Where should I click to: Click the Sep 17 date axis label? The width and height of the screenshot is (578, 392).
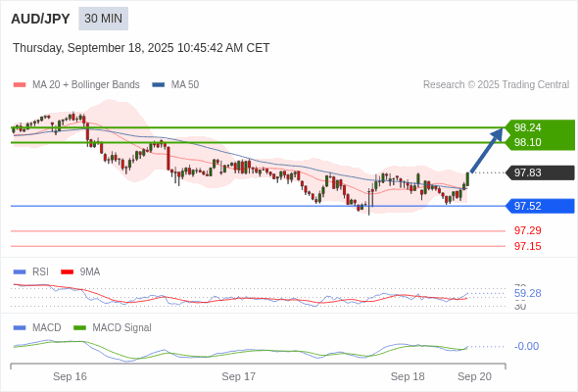point(238,376)
